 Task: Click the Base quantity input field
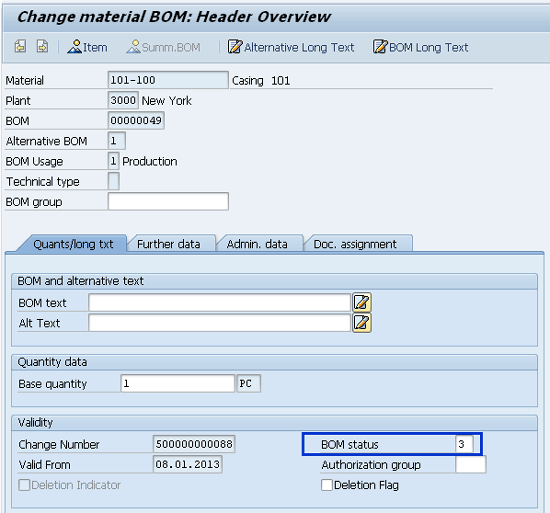click(177, 384)
